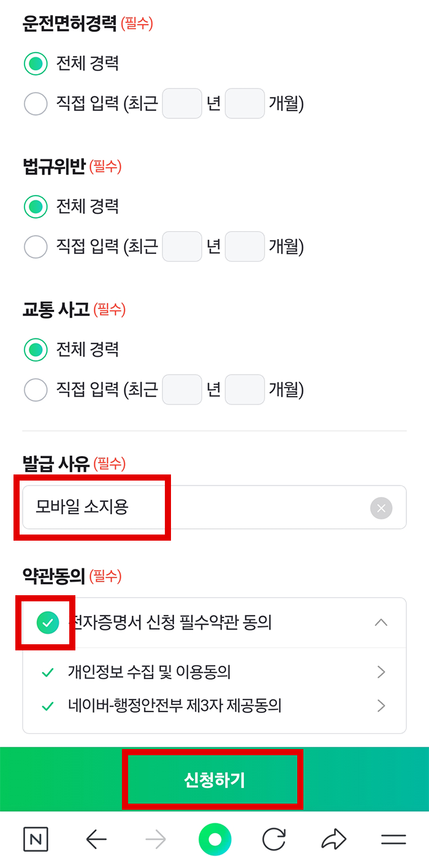Click the forward navigation arrow
The height and width of the screenshot is (868, 429).
pyautogui.click(x=156, y=839)
